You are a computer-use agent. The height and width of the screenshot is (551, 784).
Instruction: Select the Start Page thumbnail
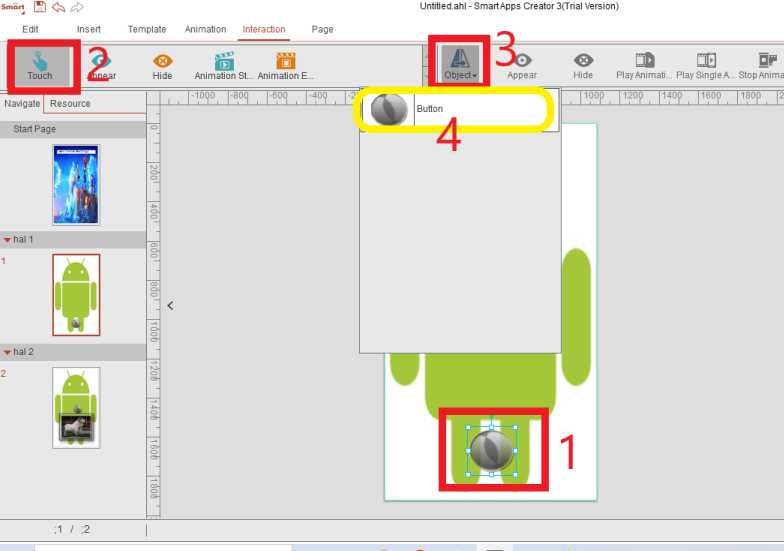coord(76,184)
